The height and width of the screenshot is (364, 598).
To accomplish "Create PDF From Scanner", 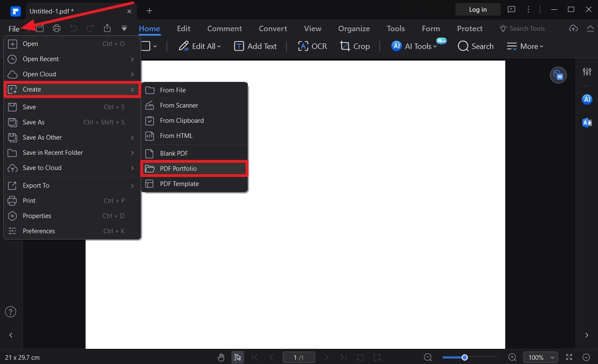I will click(195, 105).
